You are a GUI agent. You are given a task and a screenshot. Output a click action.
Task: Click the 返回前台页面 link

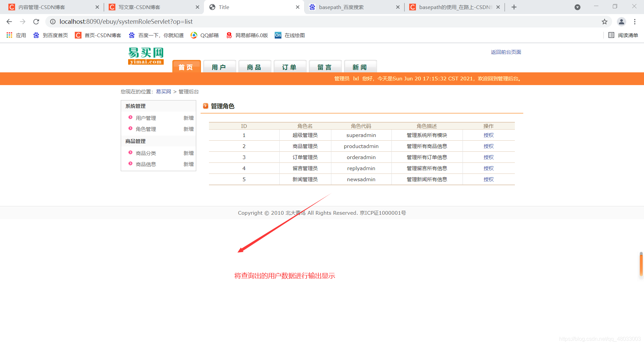506,52
